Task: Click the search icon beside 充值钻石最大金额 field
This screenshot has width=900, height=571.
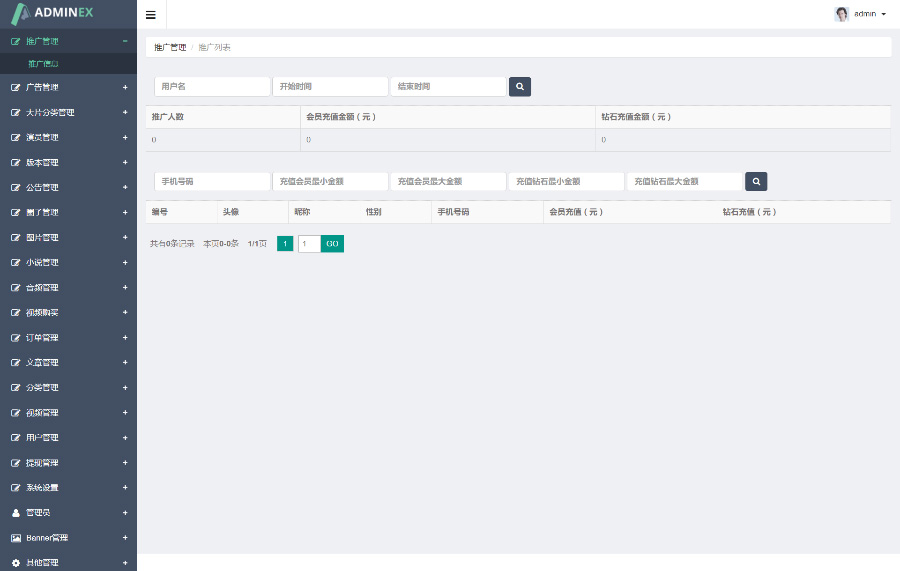Action: (x=756, y=181)
